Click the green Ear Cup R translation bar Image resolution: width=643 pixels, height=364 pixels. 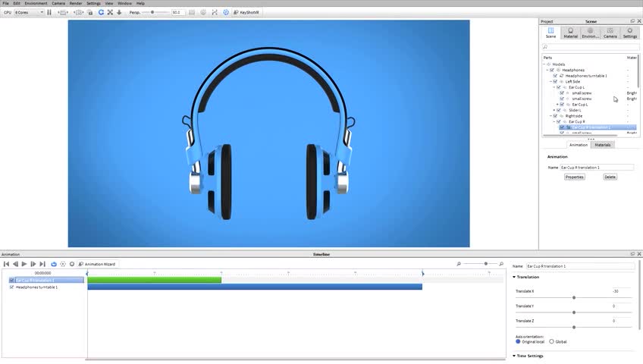(154, 280)
